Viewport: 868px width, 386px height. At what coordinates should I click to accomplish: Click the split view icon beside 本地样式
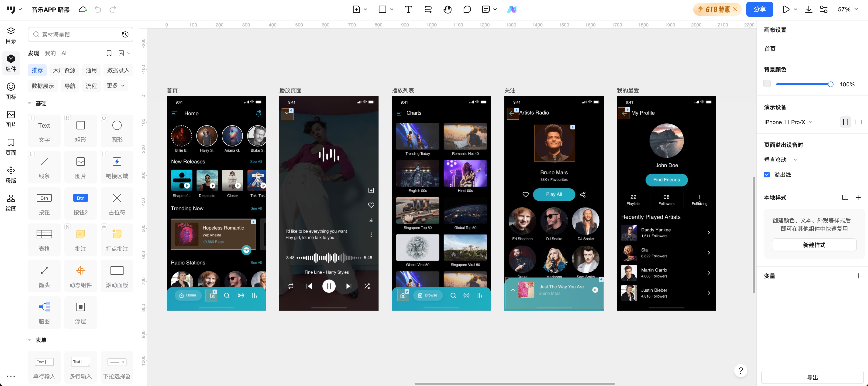click(845, 197)
